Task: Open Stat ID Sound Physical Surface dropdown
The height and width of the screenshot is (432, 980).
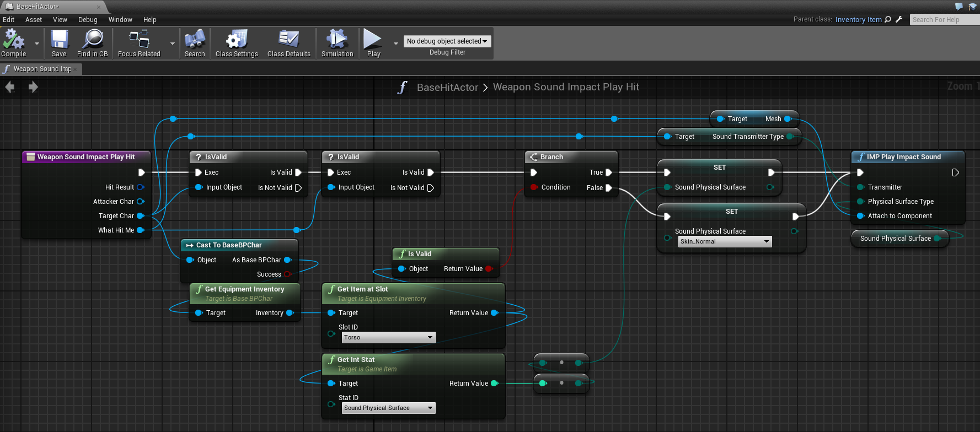Action: (x=388, y=408)
